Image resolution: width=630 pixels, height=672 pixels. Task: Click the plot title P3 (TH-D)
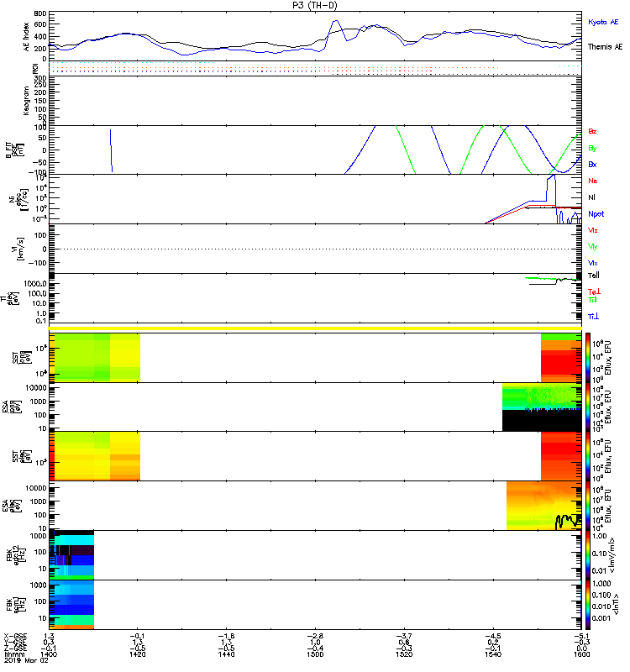pyautogui.click(x=315, y=5)
